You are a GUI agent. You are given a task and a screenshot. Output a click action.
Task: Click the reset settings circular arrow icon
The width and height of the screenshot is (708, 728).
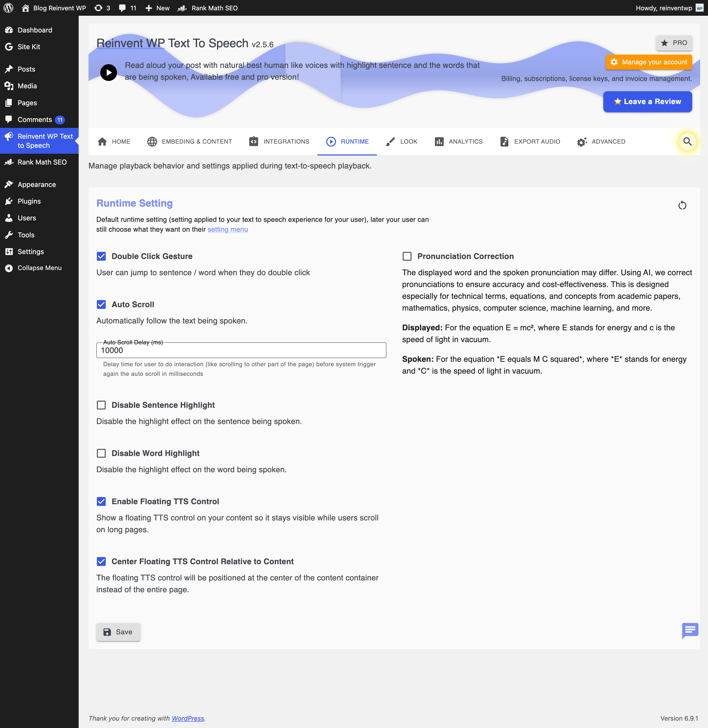[682, 205]
